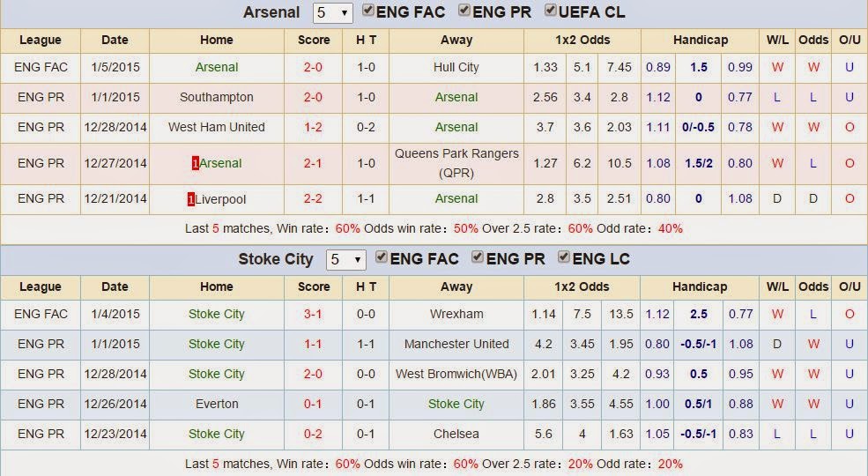The height and width of the screenshot is (476, 868).
Task: Open Stoke City match count dropdown
Action: click(x=346, y=259)
